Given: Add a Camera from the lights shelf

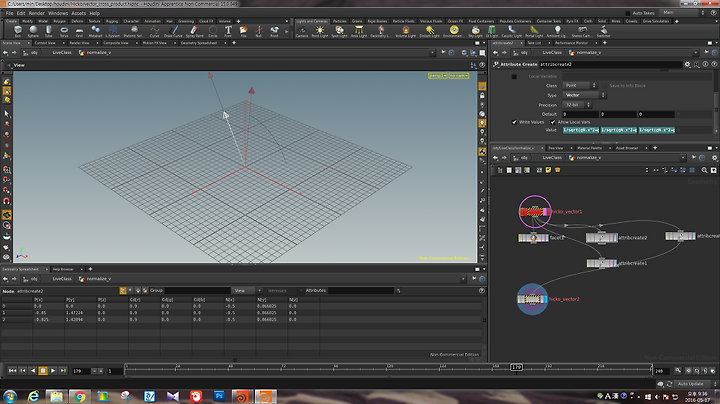Looking at the screenshot, I should (302, 31).
